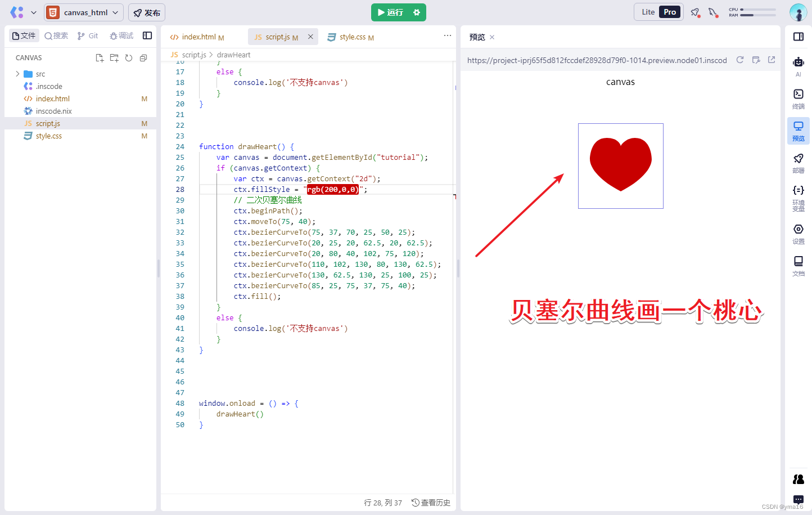Open 环境变量 environment variables panel

pyautogui.click(x=799, y=198)
